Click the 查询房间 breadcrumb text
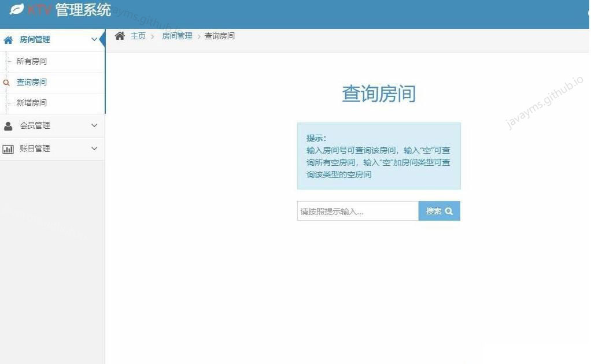The image size is (591, 364). (x=219, y=36)
